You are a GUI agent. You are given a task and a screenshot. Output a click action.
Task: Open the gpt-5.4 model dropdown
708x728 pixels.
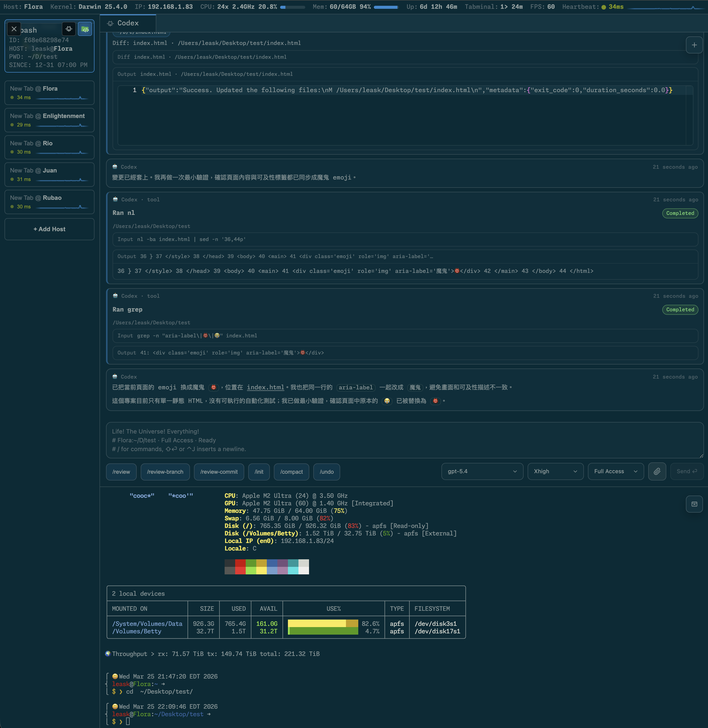point(482,471)
